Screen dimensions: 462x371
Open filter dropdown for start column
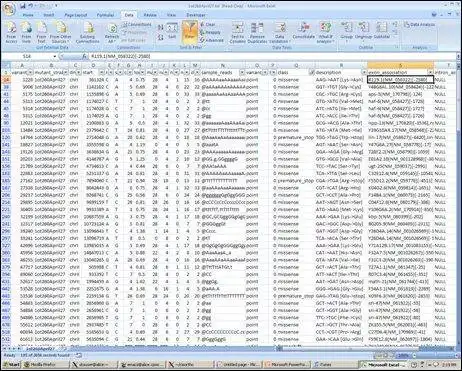(x=102, y=72)
